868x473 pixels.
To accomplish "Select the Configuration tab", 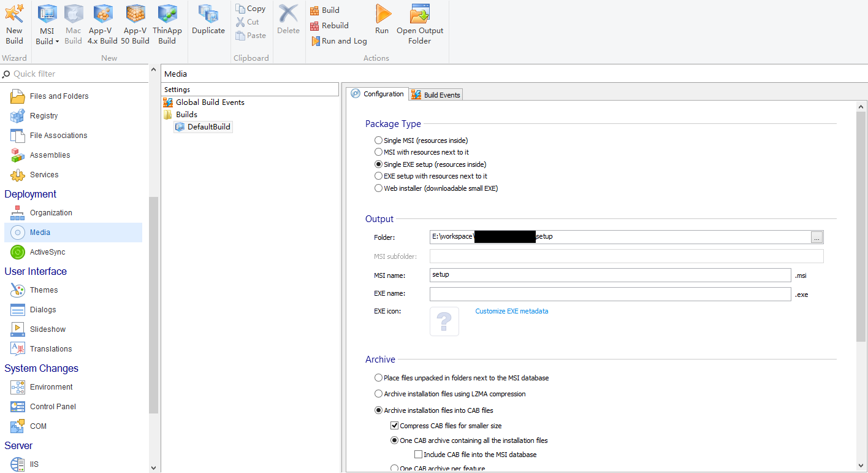I will point(377,94).
